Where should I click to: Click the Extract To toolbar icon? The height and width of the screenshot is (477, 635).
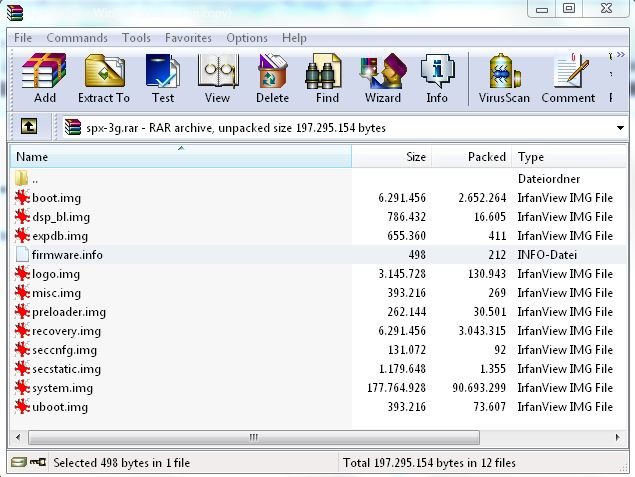(104, 71)
